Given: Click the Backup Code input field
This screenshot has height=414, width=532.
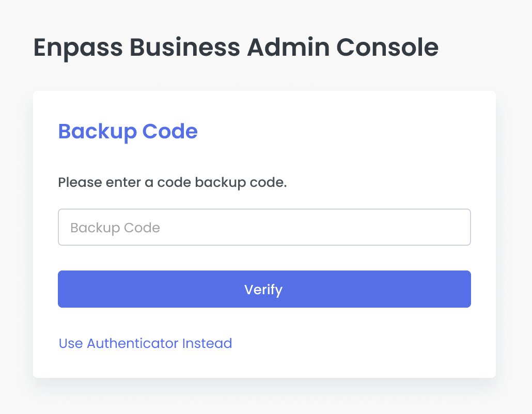Looking at the screenshot, I should pyautogui.click(x=264, y=227).
